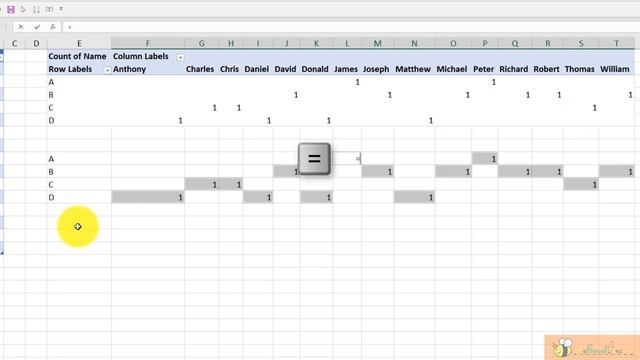Click pivot value 1 for Chris in row C
This screenshot has width=640, height=360.
(x=239, y=108)
